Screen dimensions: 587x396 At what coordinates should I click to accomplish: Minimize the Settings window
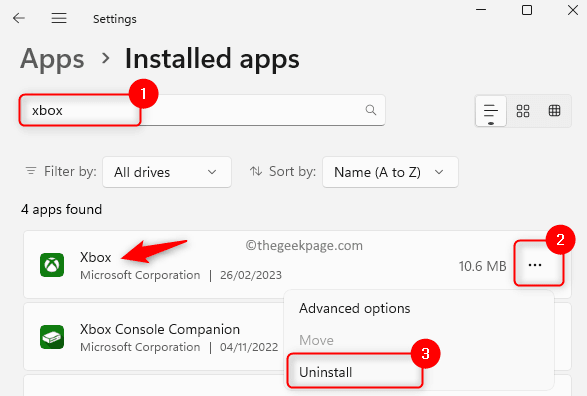(481, 10)
